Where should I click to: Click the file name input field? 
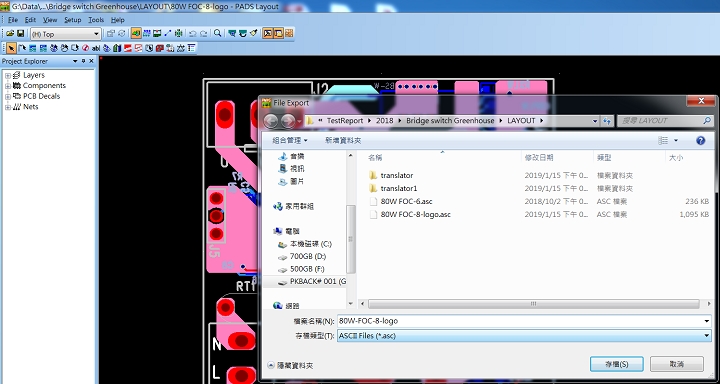[524, 321]
